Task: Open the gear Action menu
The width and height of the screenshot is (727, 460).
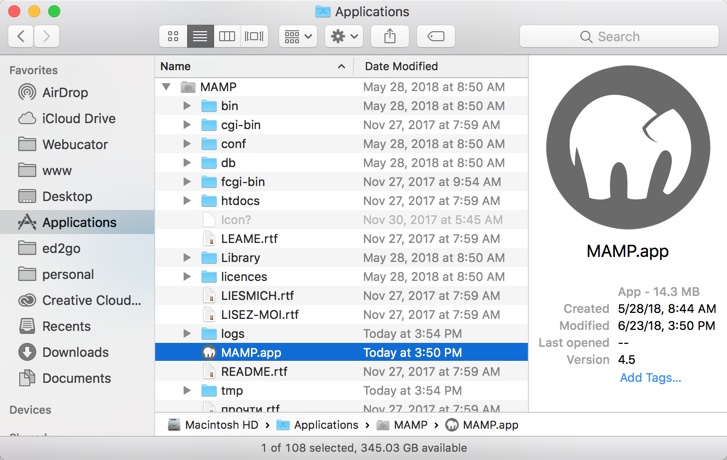Action: [344, 36]
